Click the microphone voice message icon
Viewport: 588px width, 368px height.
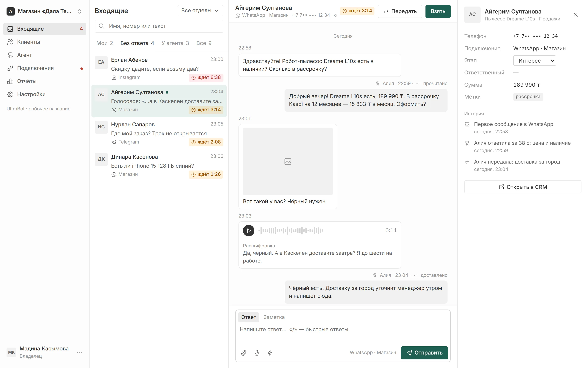[257, 353]
